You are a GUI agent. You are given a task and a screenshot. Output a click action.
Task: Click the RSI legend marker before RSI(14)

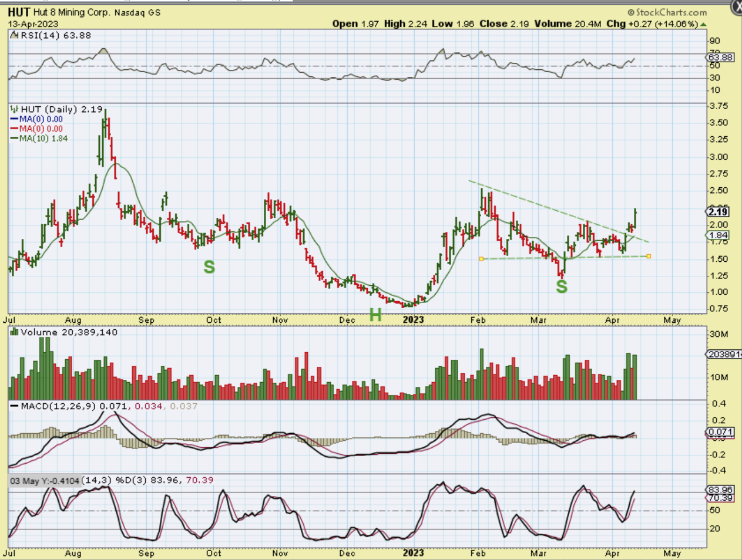coord(15,35)
